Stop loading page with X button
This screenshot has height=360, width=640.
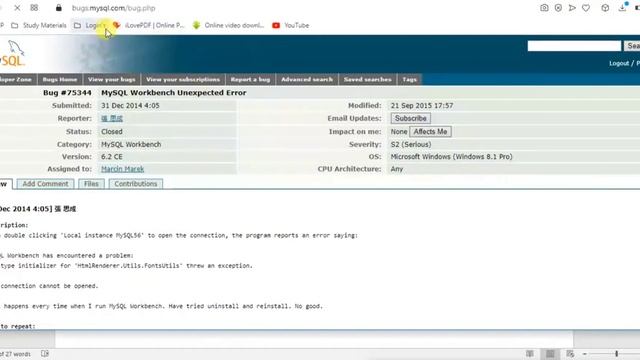coord(17,8)
